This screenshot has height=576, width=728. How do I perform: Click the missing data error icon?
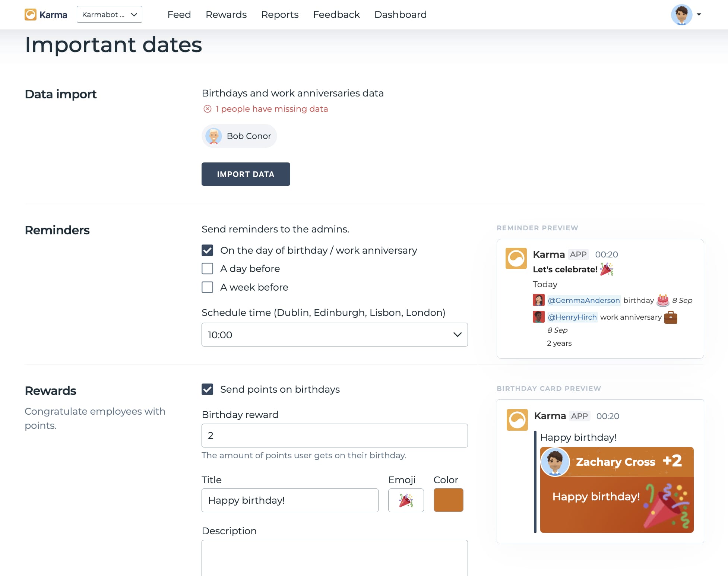(x=208, y=109)
